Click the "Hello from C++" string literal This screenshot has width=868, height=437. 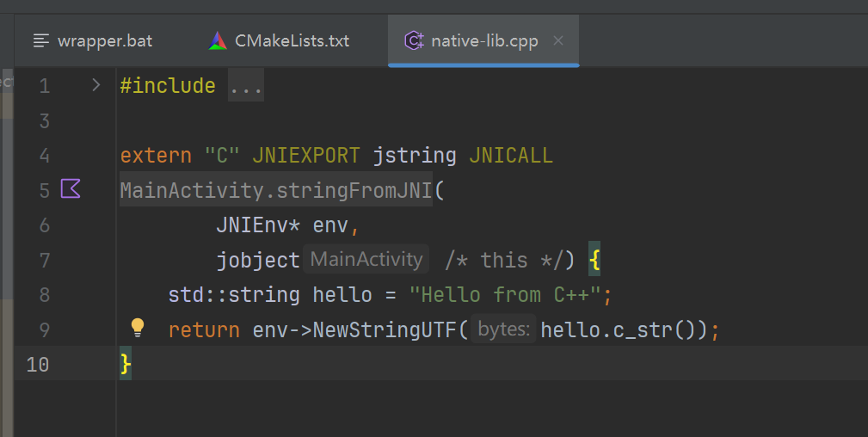[506, 295]
